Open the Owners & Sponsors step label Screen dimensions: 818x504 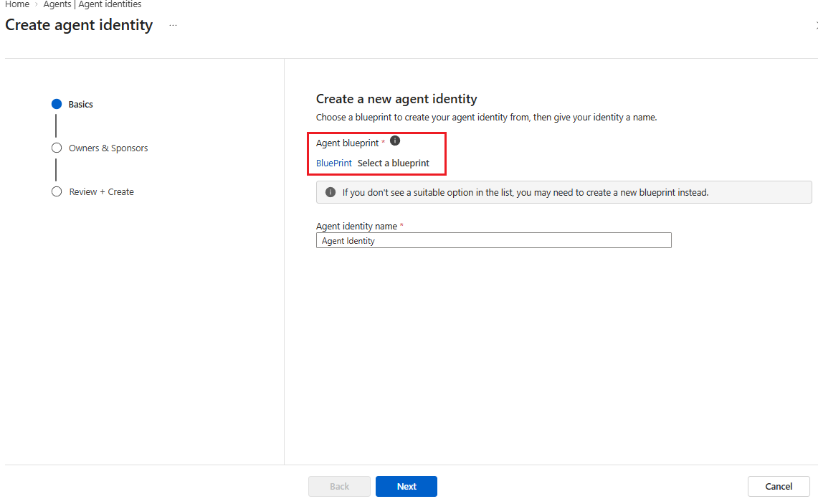click(108, 148)
